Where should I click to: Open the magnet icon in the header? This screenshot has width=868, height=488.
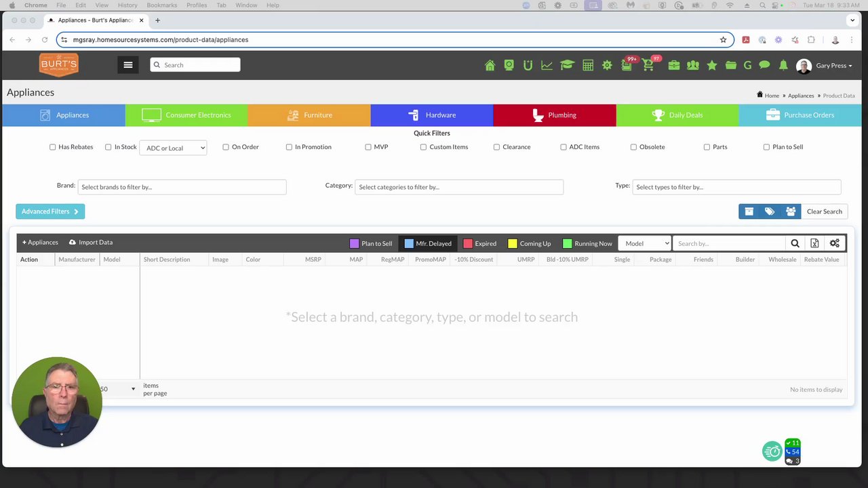[x=528, y=65]
